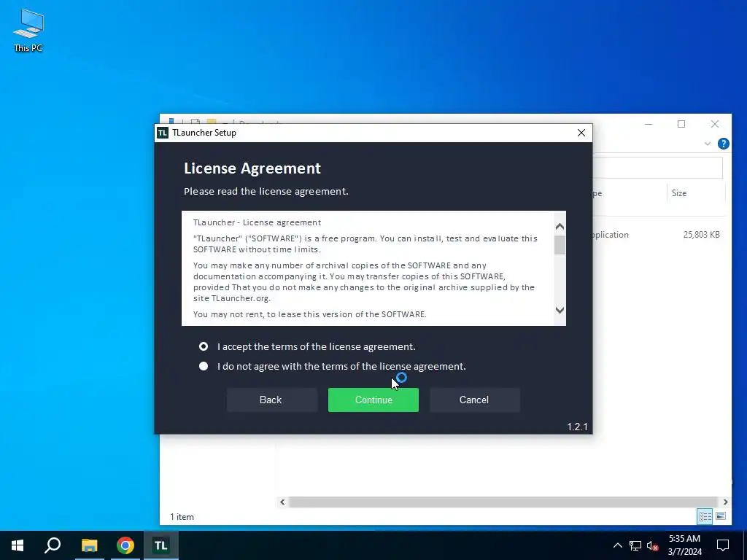The image size is (747, 560).
Task: Click the File Explorer search box
Action: (x=658, y=168)
